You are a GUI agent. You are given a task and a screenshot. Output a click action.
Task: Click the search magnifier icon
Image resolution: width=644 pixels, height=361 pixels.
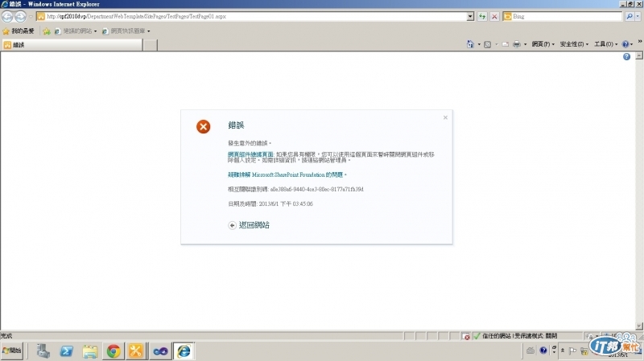630,16
